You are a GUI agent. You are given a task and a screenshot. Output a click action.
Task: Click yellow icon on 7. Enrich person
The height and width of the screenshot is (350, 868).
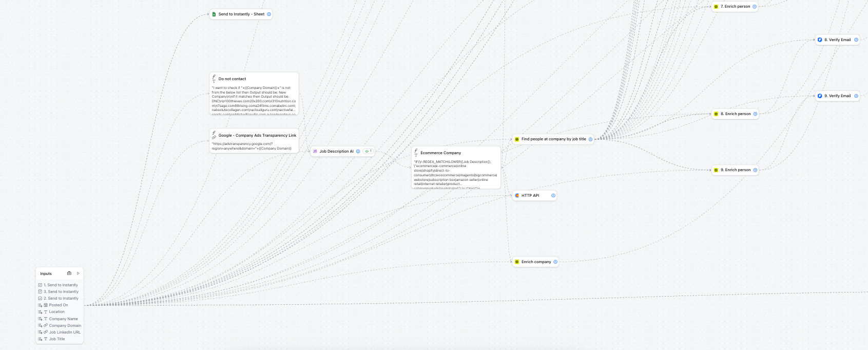click(716, 7)
